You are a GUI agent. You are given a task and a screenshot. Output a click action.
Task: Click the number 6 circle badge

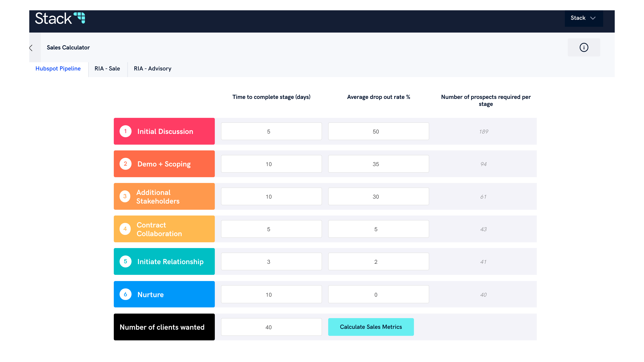click(x=125, y=294)
